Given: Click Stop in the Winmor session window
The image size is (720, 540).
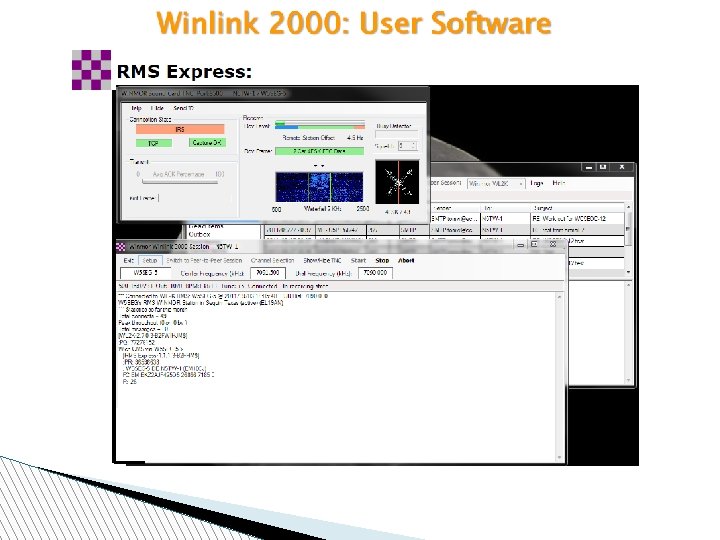Looking at the screenshot, I should click(382, 260).
